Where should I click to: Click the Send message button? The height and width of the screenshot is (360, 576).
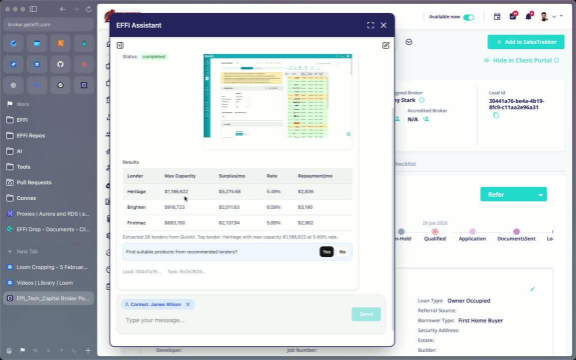point(366,314)
